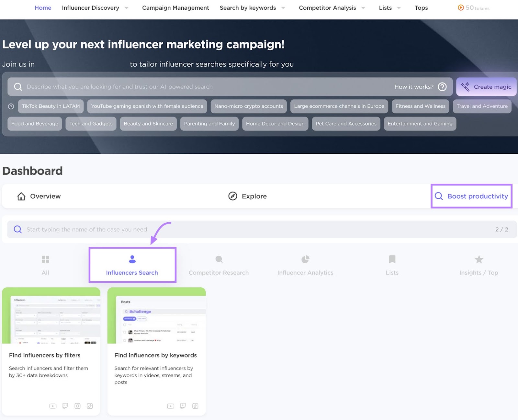Select the Influencers Search person icon
This screenshot has height=420, width=518.
(132, 259)
